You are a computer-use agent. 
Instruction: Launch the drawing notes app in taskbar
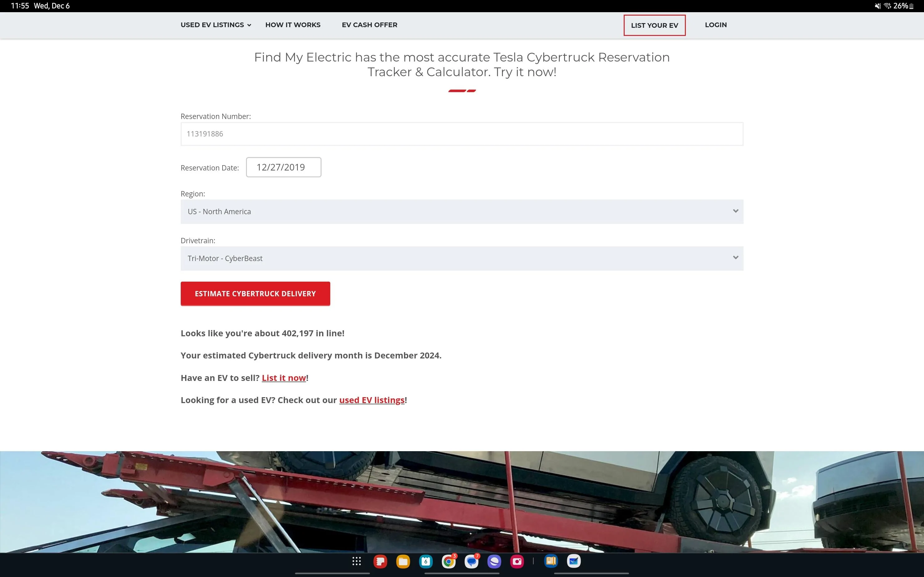click(574, 561)
